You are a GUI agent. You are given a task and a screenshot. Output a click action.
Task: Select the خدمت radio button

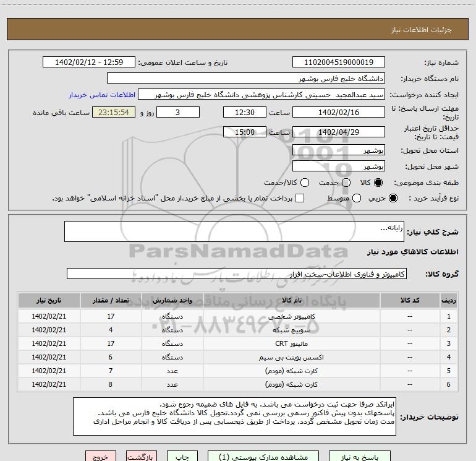[x=346, y=183]
